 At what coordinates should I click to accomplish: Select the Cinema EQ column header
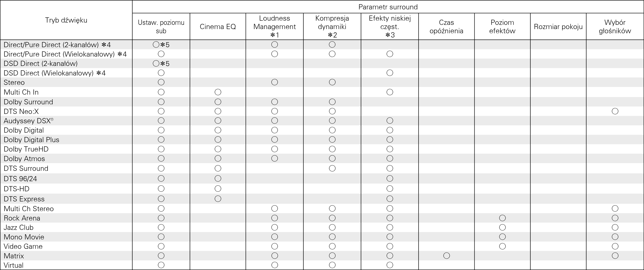click(x=218, y=27)
